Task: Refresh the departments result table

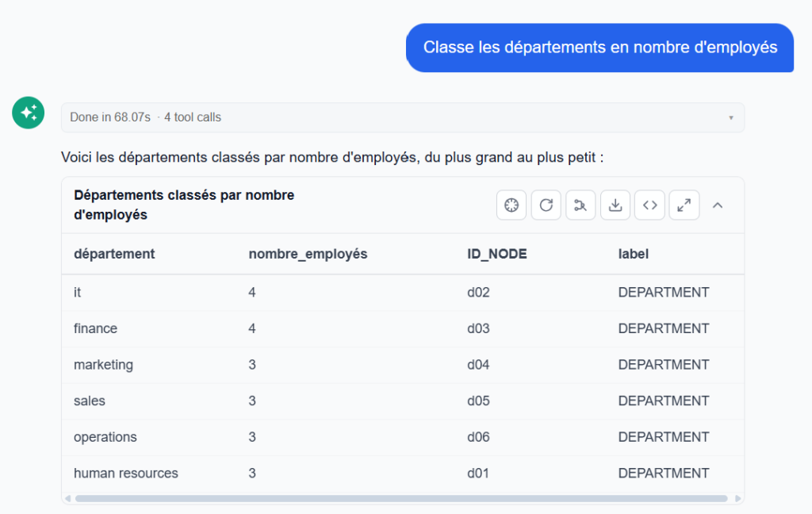Action: point(546,205)
